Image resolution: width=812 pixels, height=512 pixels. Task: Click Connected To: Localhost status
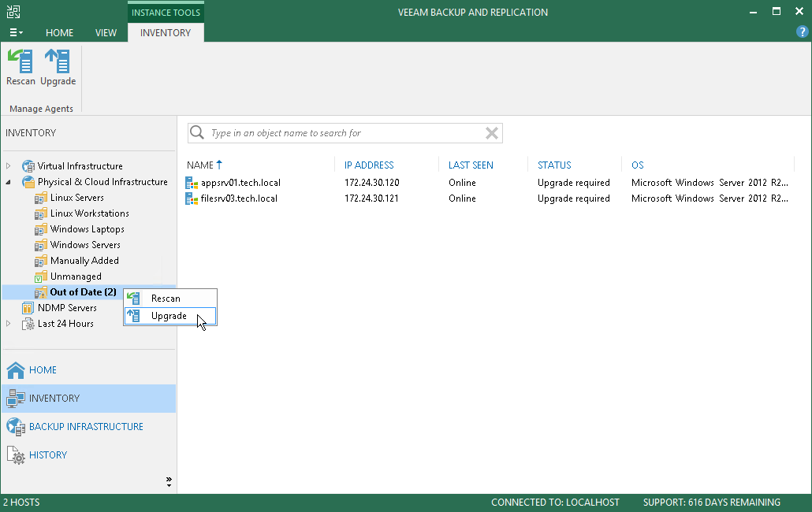point(555,503)
